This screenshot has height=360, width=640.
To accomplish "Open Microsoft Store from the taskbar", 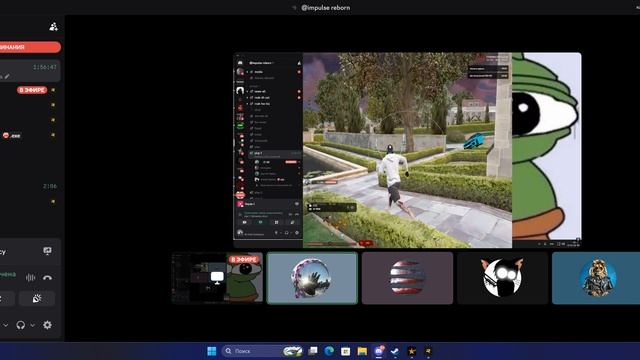I will pyautogui.click(x=345, y=351).
